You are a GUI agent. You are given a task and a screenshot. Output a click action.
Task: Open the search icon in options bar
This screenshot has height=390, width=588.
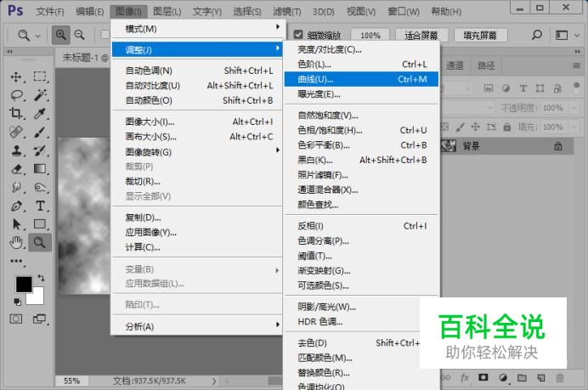coord(537,35)
